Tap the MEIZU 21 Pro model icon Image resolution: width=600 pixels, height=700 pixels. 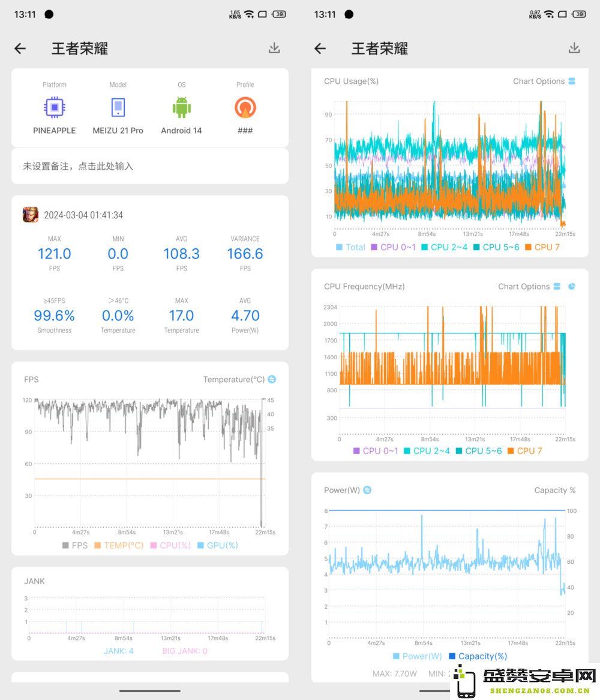[118, 107]
